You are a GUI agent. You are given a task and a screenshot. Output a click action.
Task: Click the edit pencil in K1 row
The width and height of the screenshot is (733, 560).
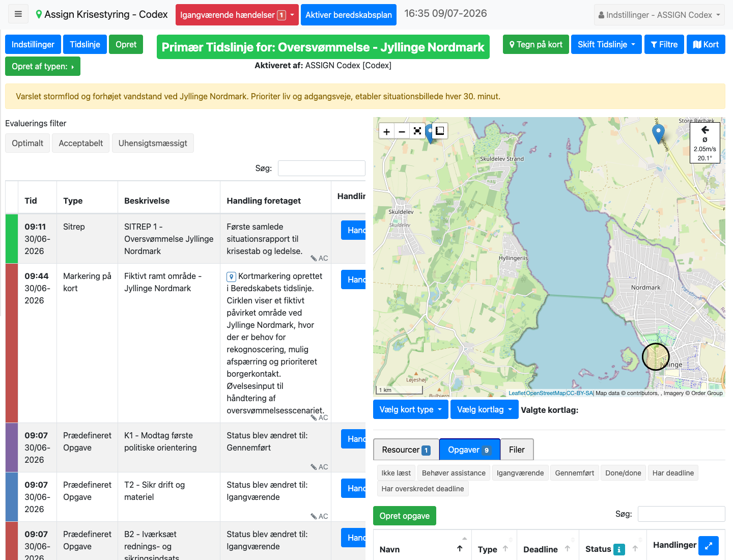coord(314,467)
